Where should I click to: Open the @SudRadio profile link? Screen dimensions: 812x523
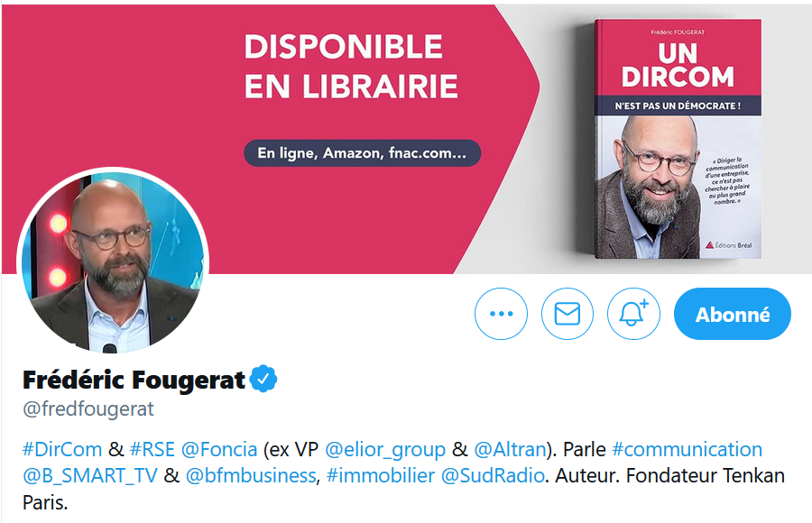coord(493,475)
